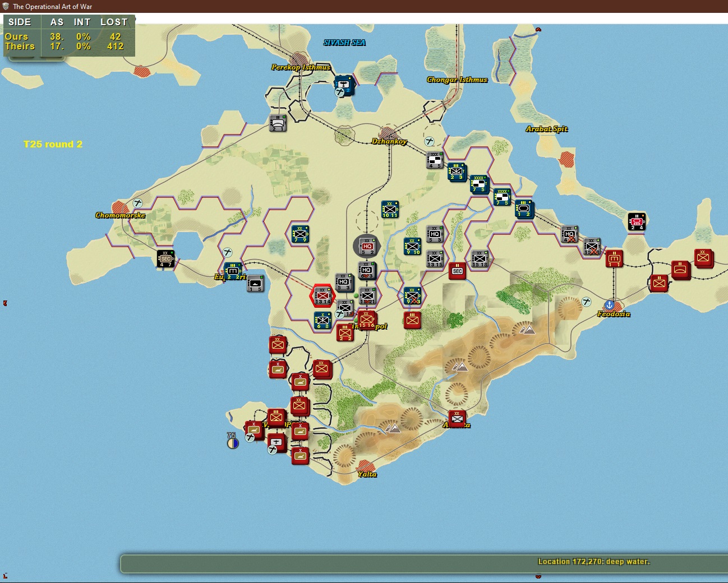Select the red SEC security unit
This screenshot has width=728, height=583.
pos(457,271)
